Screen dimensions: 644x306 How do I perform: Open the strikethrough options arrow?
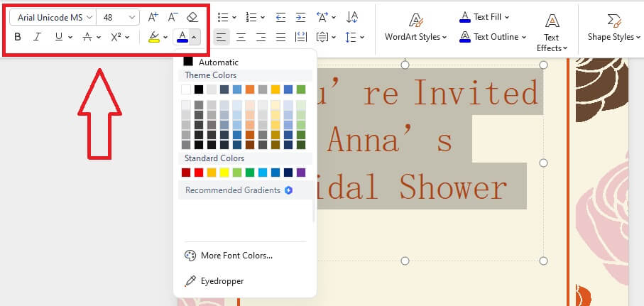click(x=99, y=38)
